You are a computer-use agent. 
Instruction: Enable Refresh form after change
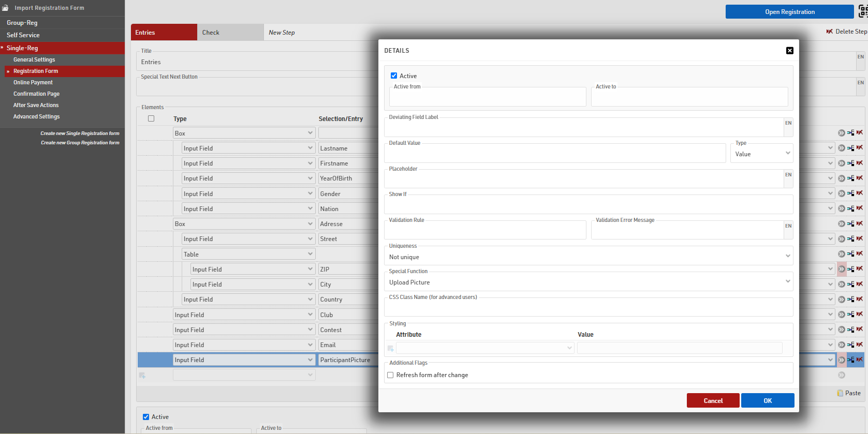tap(391, 375)
